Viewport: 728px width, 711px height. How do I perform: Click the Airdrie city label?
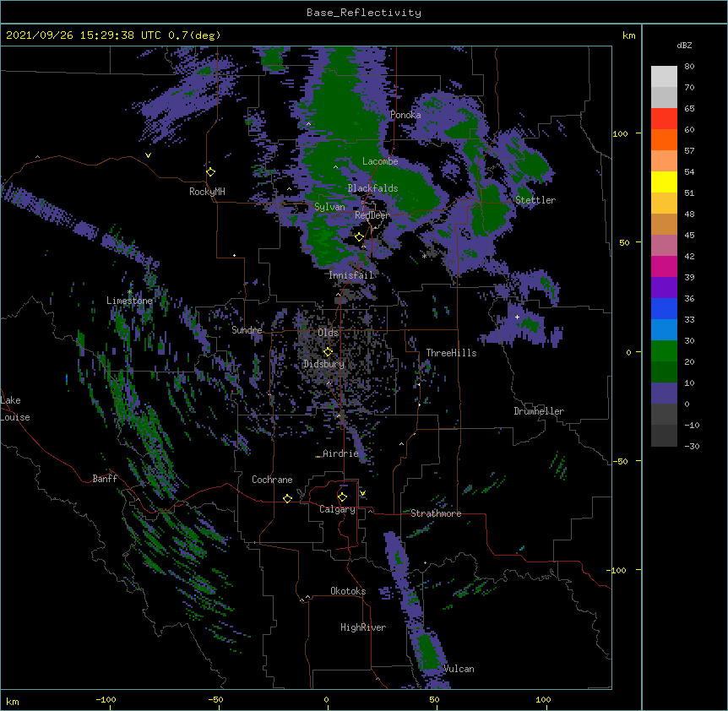341,453
